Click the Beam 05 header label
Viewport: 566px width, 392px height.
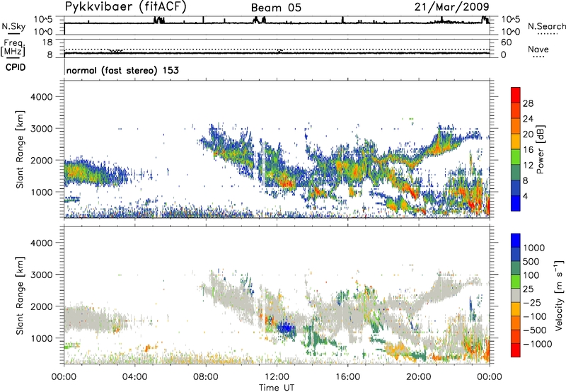[x=276, y=8]
